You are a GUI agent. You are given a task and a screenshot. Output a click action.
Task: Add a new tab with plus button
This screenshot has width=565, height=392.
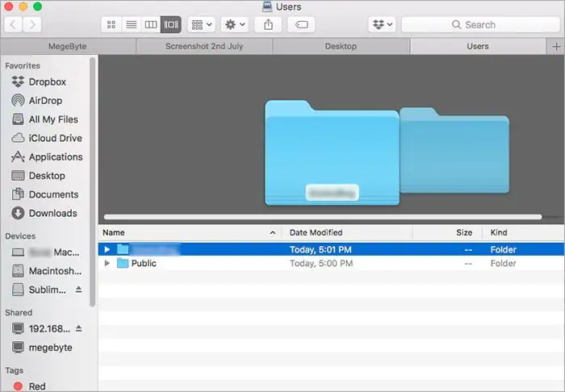tap(555, 46)
